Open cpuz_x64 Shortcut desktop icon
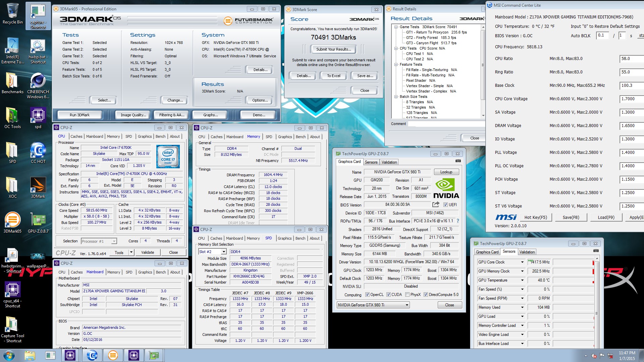This screenshot has width=644, height=362. coord(12,295)
